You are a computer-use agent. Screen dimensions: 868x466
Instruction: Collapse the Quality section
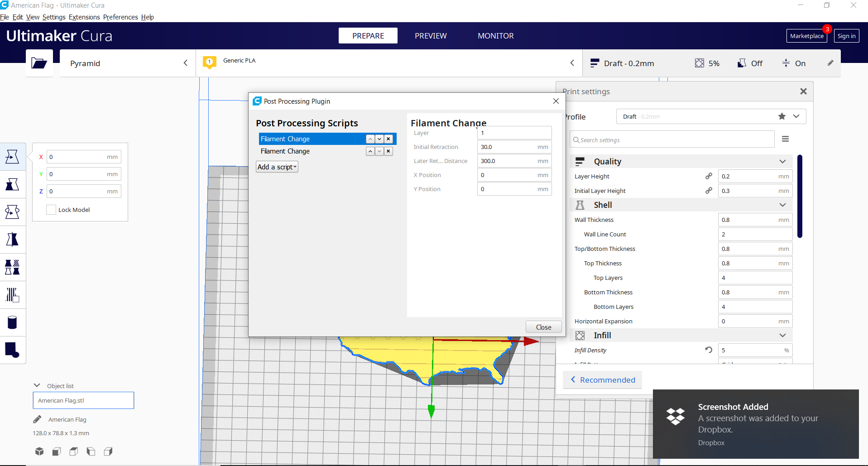click(782, 162)
